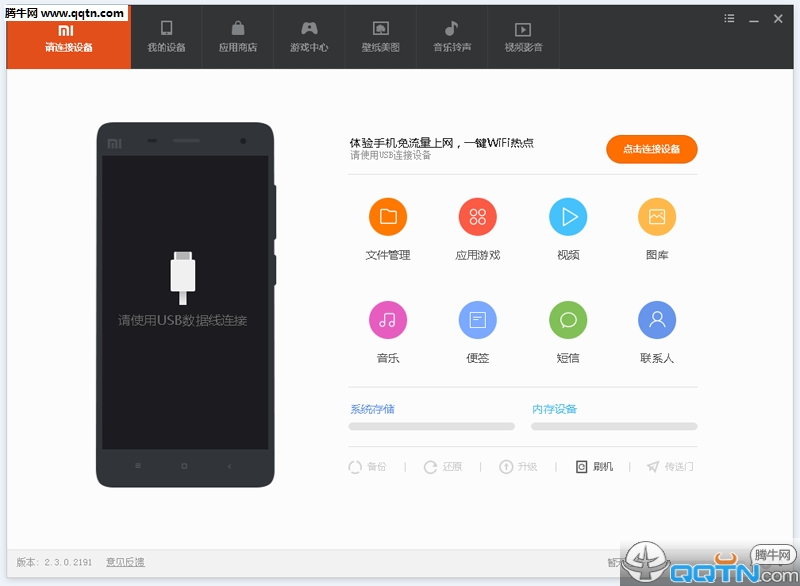
Task: Click the 系统存储 storage progress bar
Action: [431, 426]
